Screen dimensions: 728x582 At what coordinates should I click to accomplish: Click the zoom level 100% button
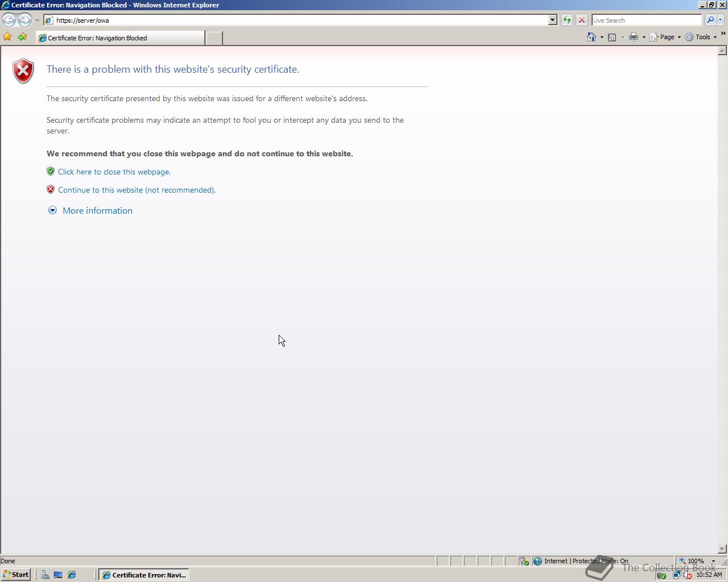click(692, 561)
